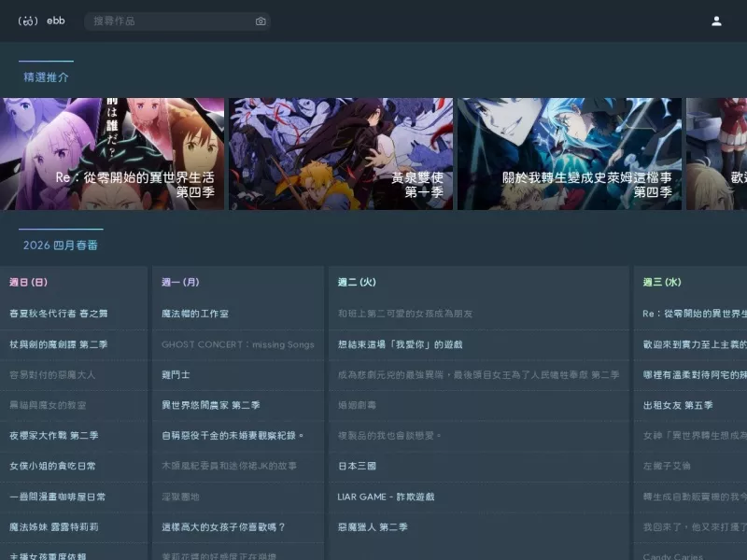Open 日本三國 entry under Tuesday
The image size is (747, 560).
click(x=357, y=466)
